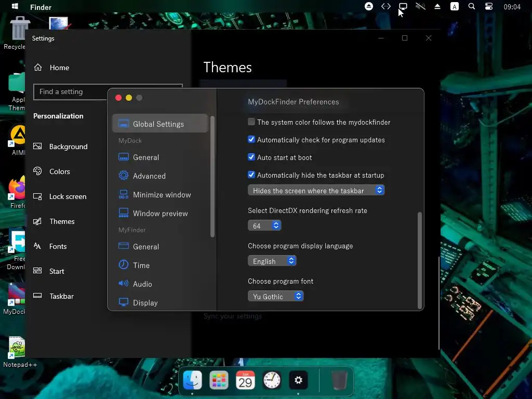Open the Clock app in the dock
Screen dimensions: 532x399
point(272,380)
